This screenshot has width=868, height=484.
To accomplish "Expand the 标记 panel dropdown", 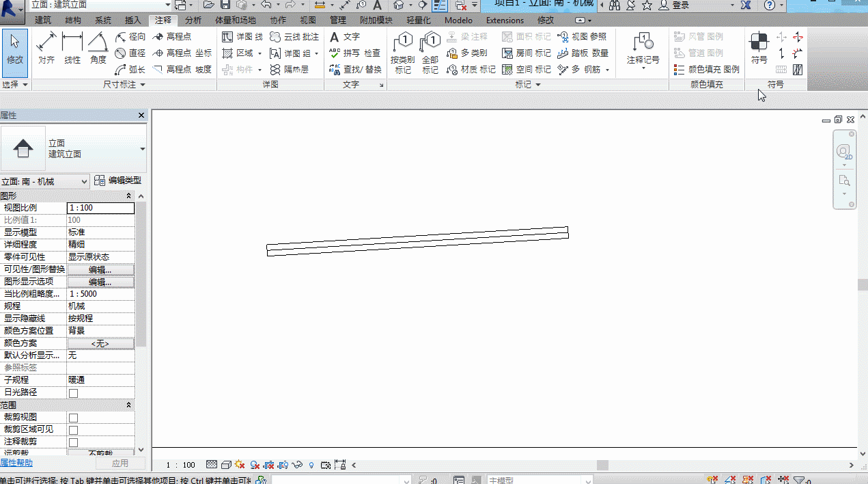I will click(528, 85).
